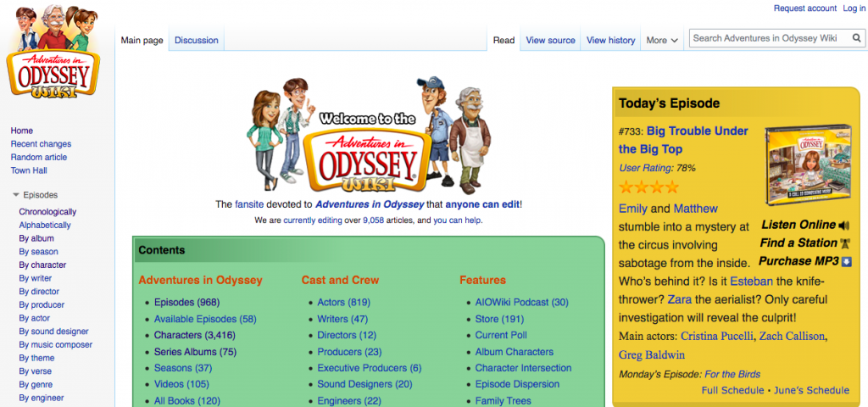This screenshot has width=868, height=407.
Task: Browse episodes By engineer
Action: [42, 398]
